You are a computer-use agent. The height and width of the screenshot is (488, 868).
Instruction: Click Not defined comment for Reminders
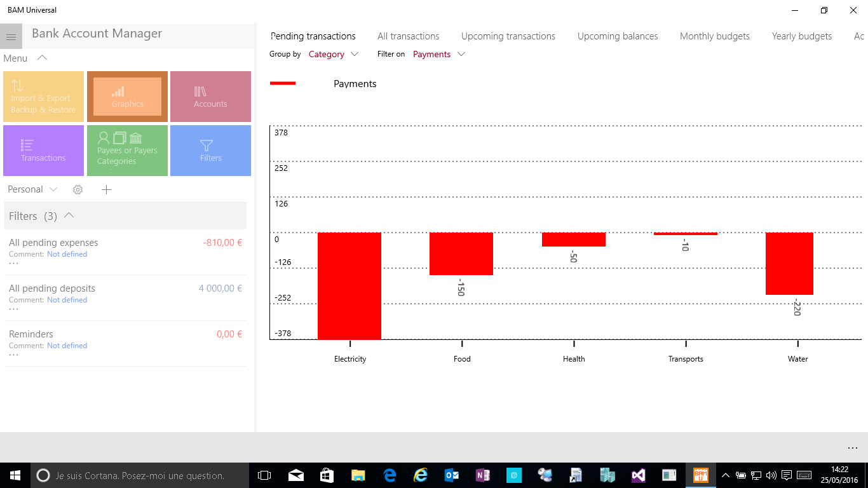pyautogui.click(x=67, y=346)
